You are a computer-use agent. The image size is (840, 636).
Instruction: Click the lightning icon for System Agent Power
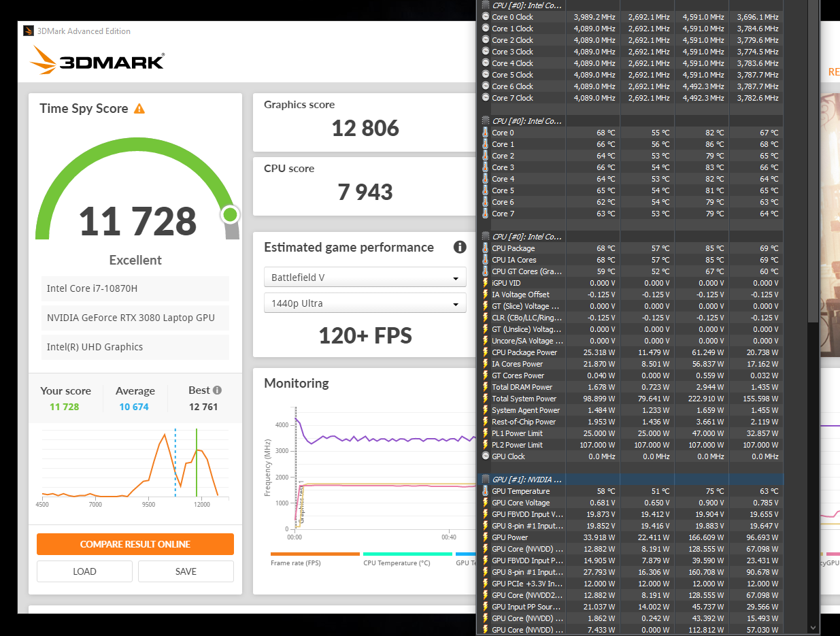[x=485, y=410]
